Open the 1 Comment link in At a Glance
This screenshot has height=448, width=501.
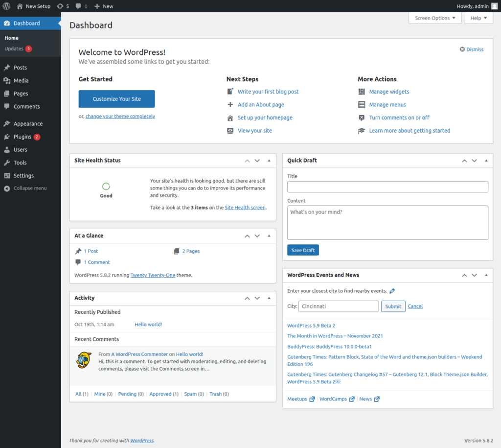pos(97,262)
